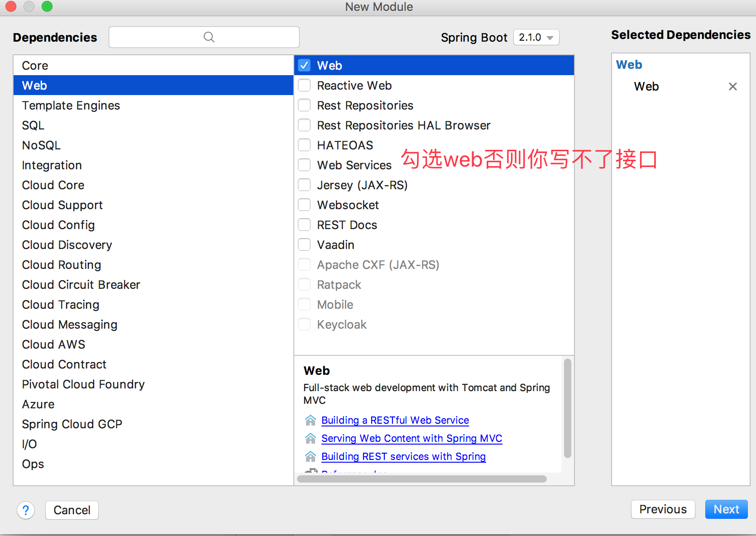Select the Cloud Discovery category
The height and width of the screenshot is (536, 756).
(x=153, y=245)
